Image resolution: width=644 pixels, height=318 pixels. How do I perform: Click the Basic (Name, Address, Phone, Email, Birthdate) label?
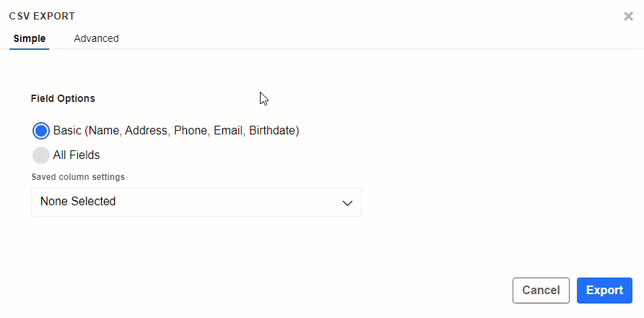[175, 131]
